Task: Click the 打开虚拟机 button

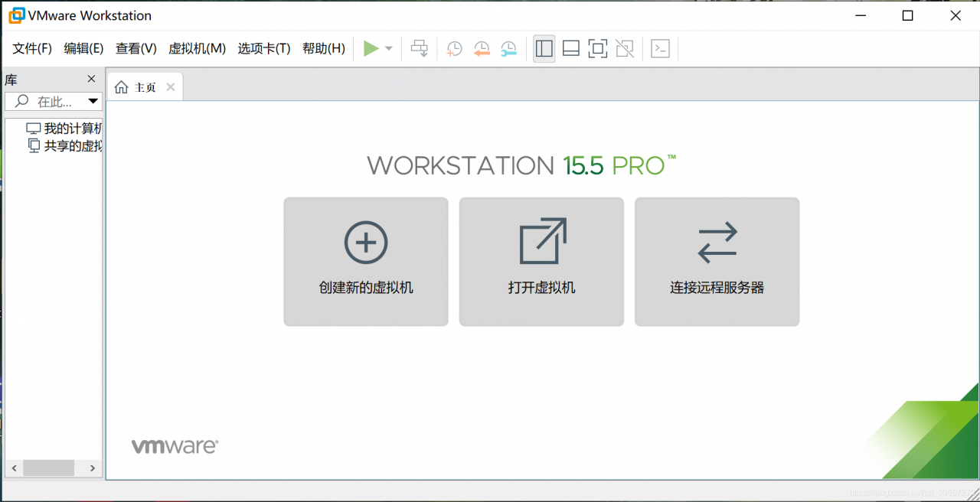Action: coord(541,262)
